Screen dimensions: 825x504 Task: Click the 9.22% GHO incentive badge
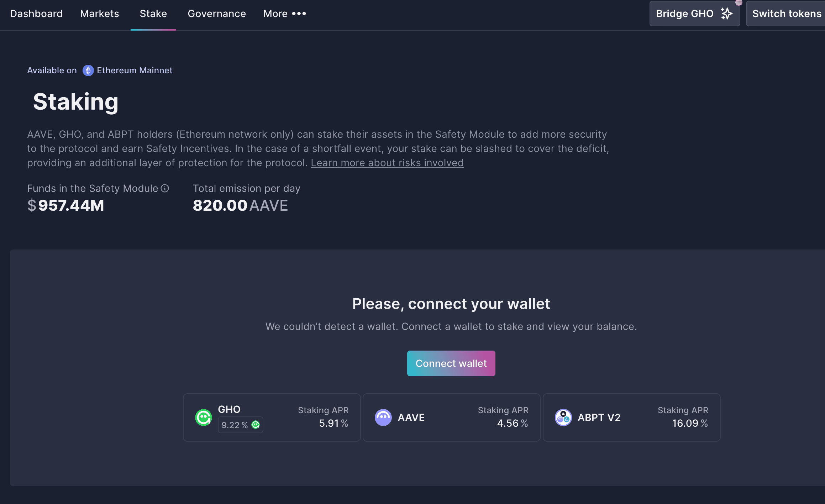coord(235,425)
